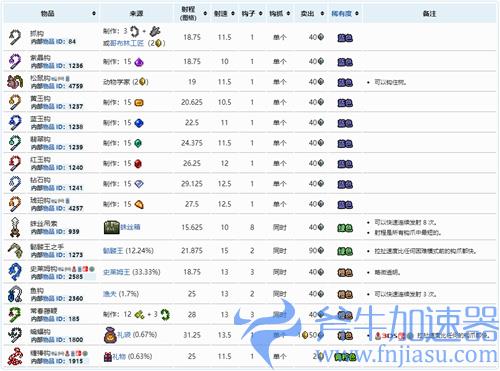
Task: Click the note 可以钩住树
Action: 390,82
